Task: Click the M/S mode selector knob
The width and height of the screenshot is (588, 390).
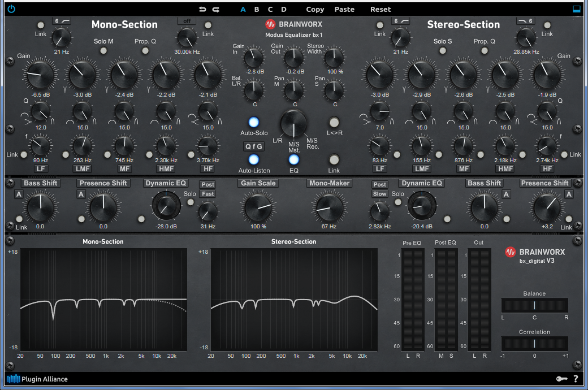Action: tap(293, 124)
